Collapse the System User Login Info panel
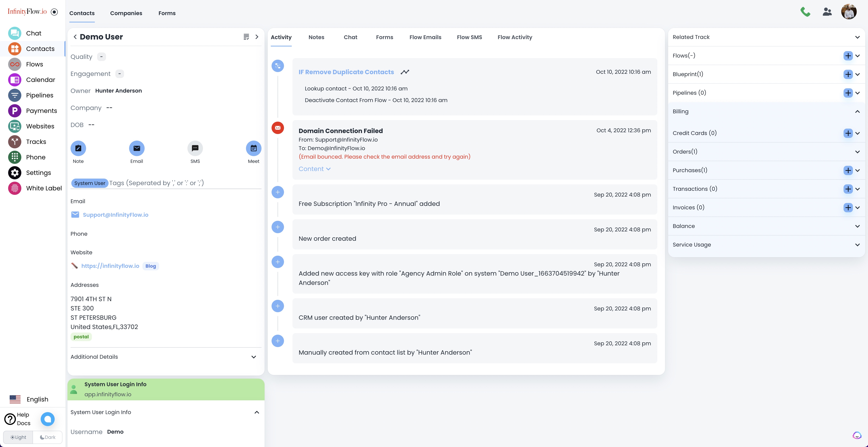The width and height of the screenshot is (868, 447). pos(256,412)
